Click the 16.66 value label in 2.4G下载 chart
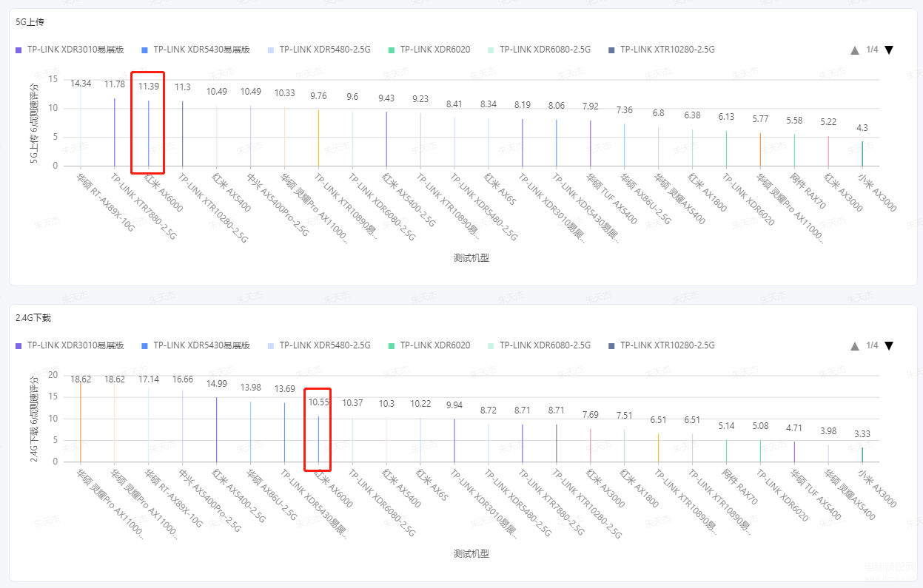 click(x=183, y=379)
